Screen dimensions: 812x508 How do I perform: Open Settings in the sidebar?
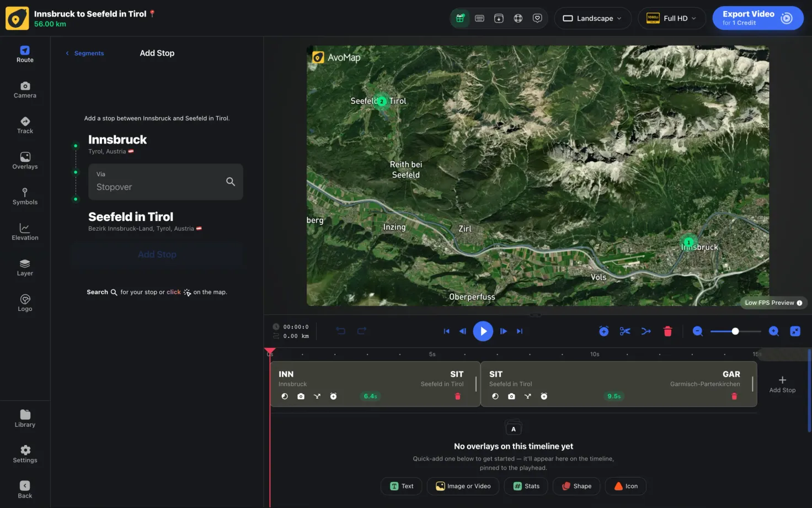25,454
